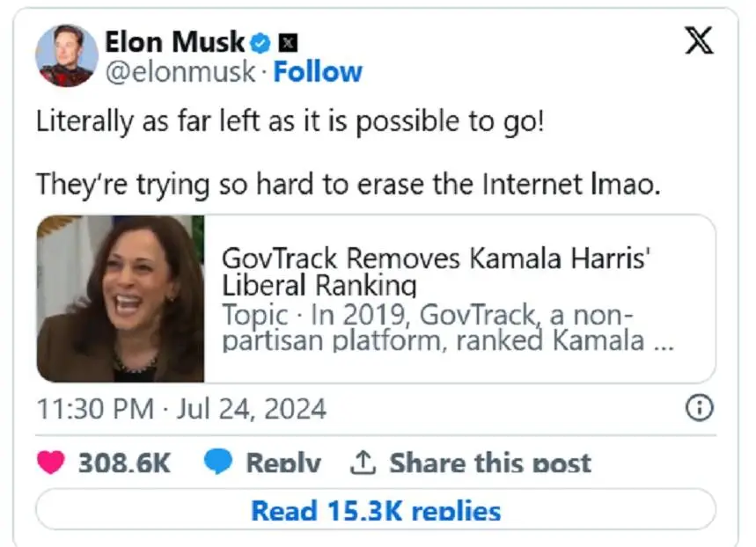Open the profile avatar photo
The width and height of the screenshot is (756, 547).
(x=67, y=55)
